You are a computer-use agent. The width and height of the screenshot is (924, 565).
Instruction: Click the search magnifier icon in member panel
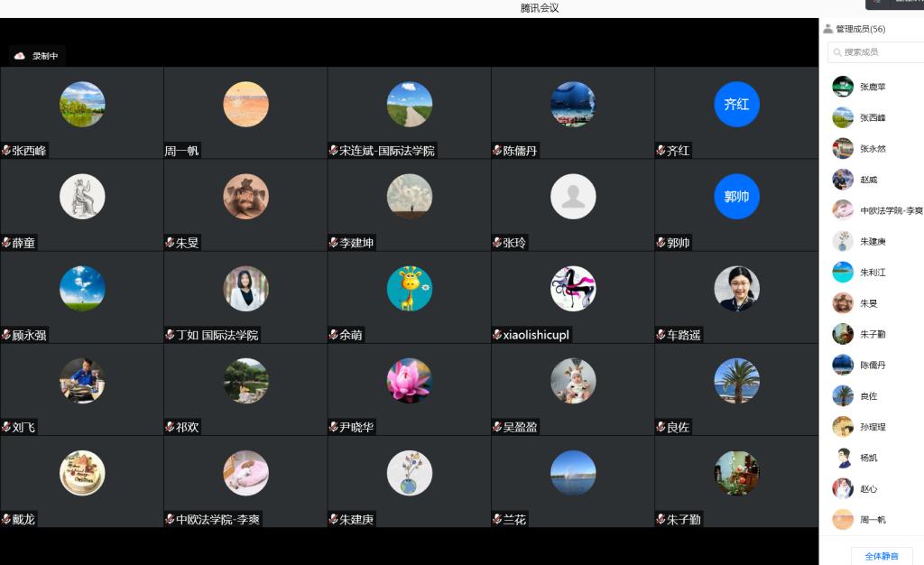(837, 52)
